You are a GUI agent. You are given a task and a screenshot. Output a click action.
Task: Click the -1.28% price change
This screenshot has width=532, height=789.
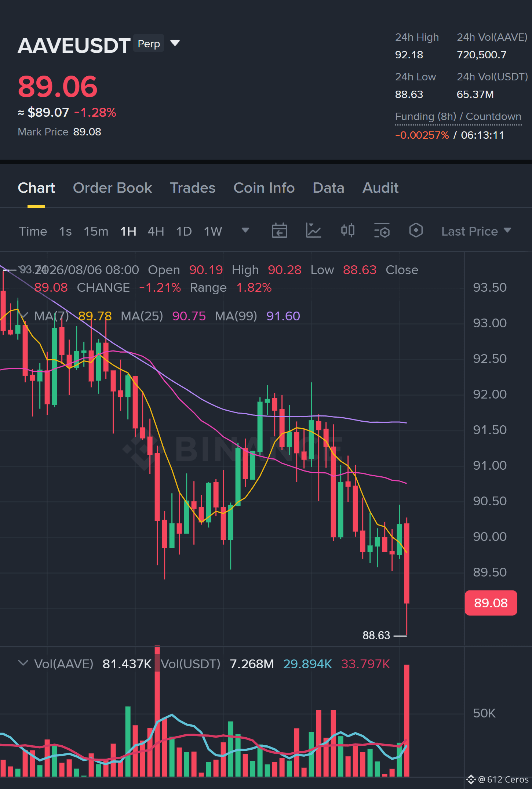coord(95,112)
